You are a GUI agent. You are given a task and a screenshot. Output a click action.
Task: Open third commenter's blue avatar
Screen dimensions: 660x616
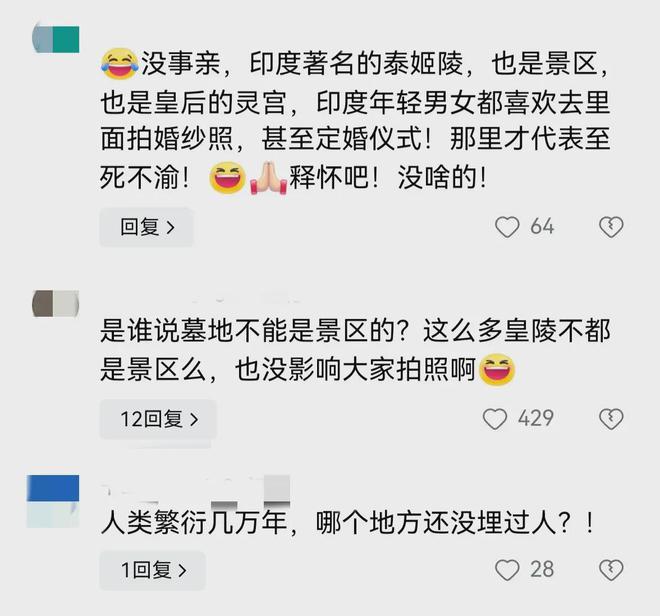point(53,501)
